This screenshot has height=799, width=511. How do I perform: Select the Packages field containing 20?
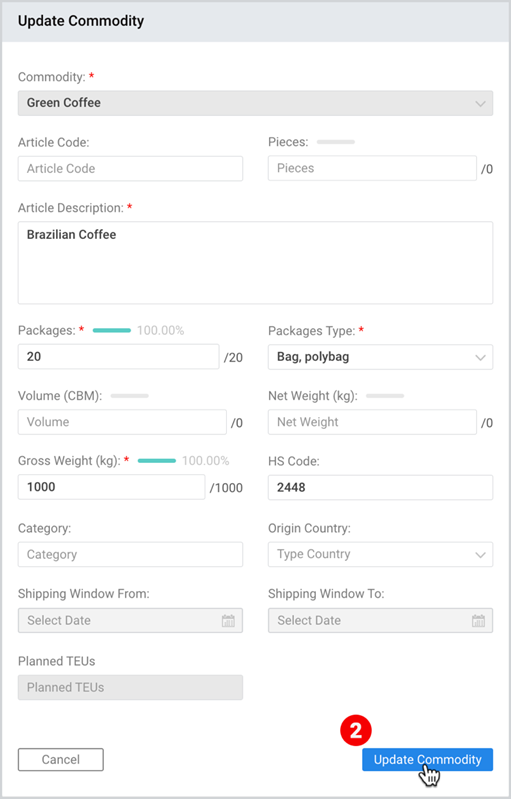[119, 357]
